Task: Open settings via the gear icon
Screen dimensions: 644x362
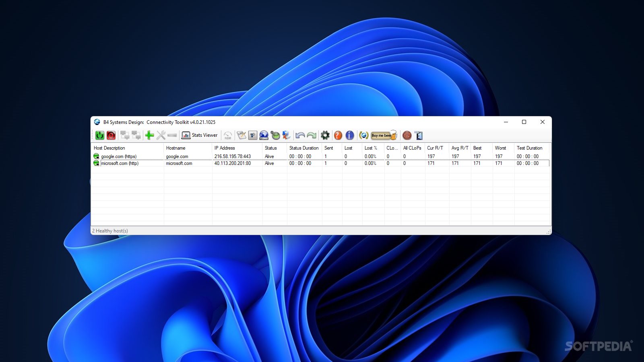Action: [325, 136]
